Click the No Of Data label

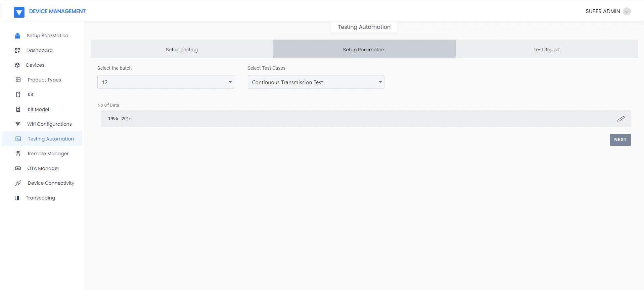pos(108,105)
